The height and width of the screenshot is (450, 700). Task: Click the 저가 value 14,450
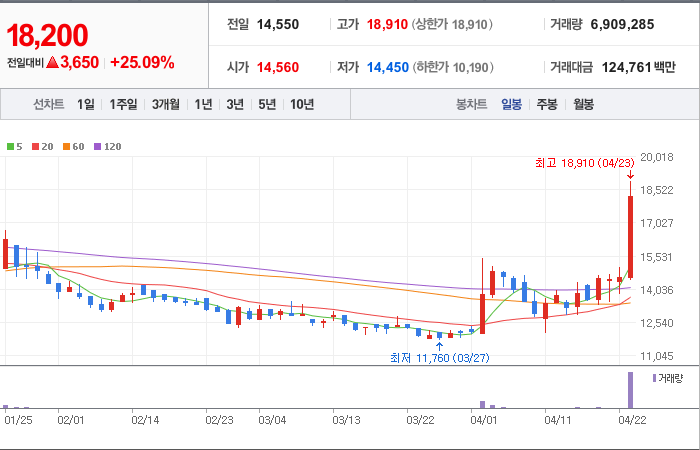(x=388, y=67)
